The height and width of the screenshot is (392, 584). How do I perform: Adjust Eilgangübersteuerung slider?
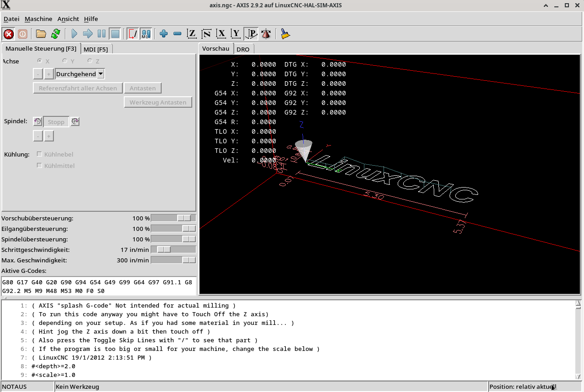tap(174, 229)
